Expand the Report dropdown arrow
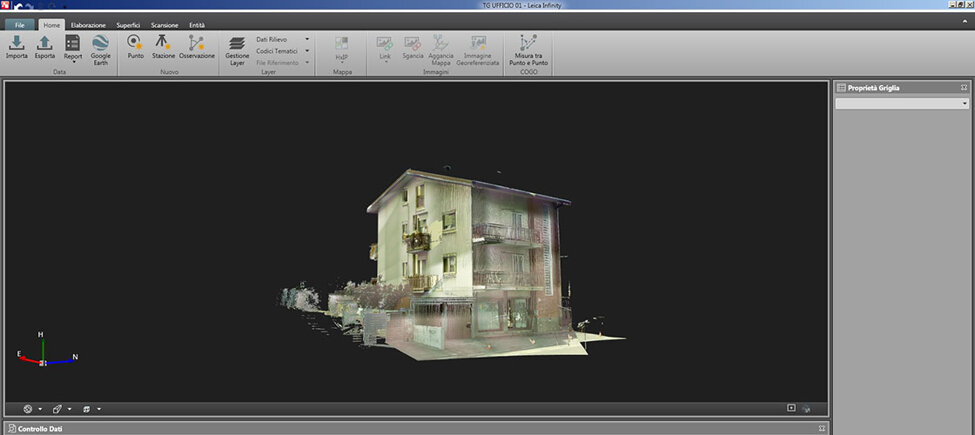Screen dimensions: 975x435 (73, 62)
